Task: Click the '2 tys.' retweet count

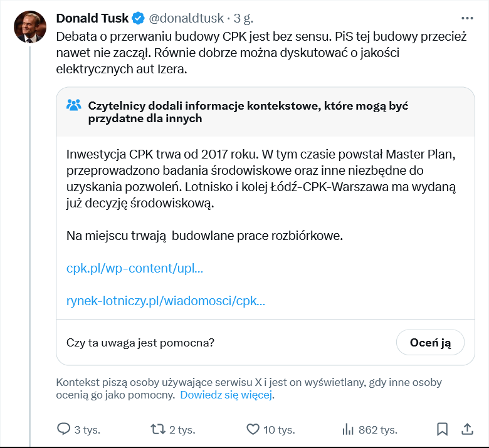Action: click(x=182, y=430)
